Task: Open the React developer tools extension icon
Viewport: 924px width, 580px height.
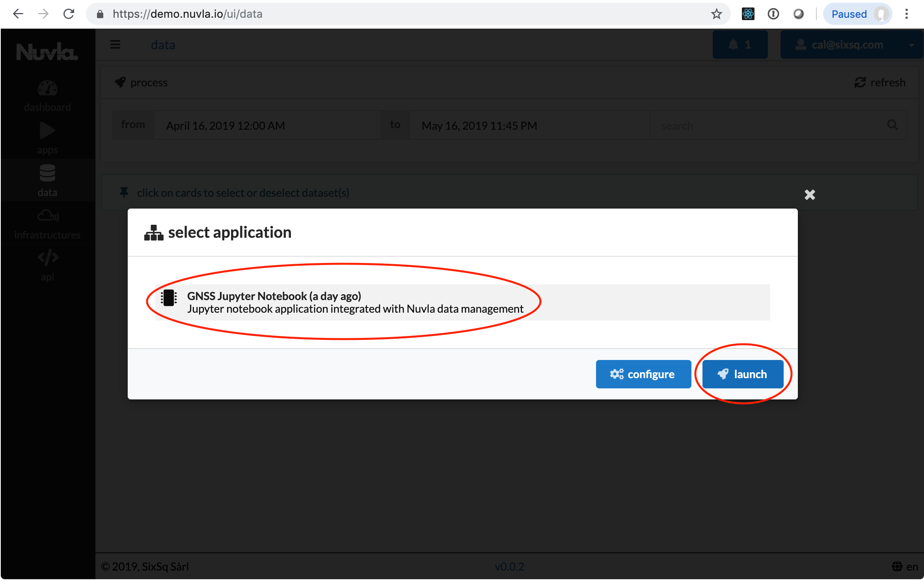Action: [748, 14]
